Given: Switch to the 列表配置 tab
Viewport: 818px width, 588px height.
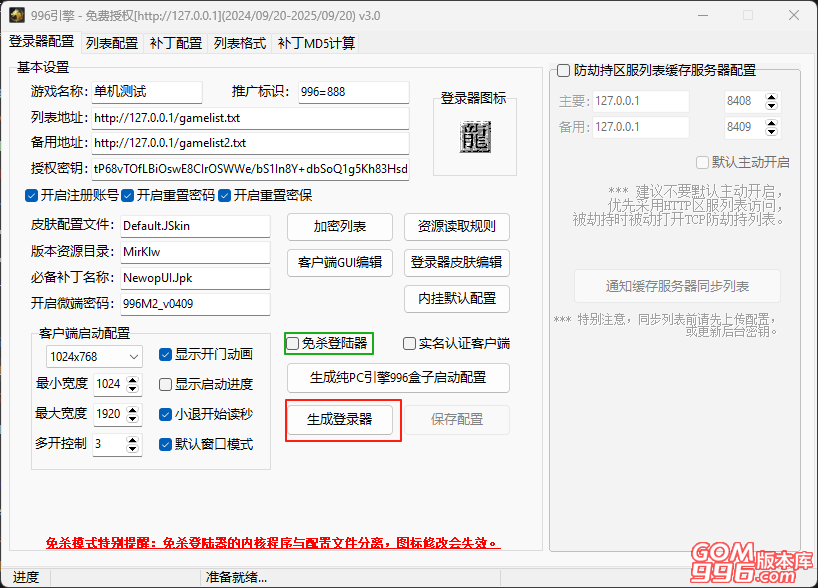Looking at the screenshot, I should coord(112,43).
